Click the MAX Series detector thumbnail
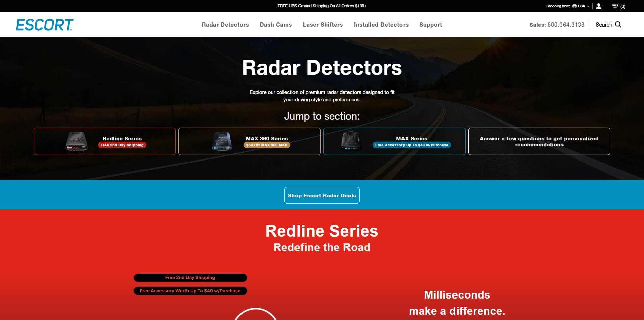 tap(351, 141)
